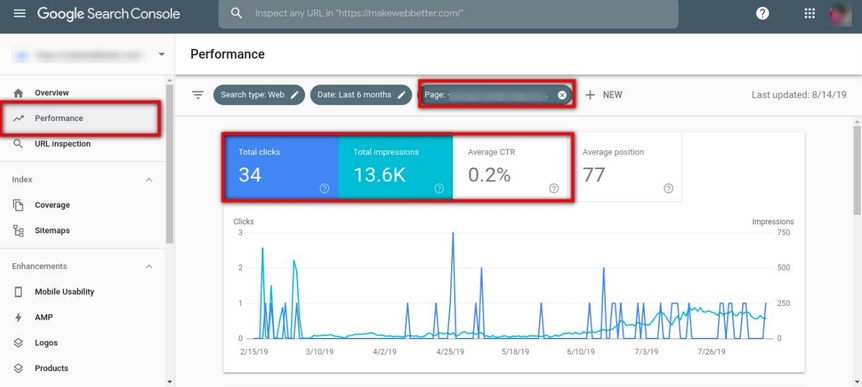Add a NEW filter
This screenshot has width=862, height=387.
click(x=604, y=95)
